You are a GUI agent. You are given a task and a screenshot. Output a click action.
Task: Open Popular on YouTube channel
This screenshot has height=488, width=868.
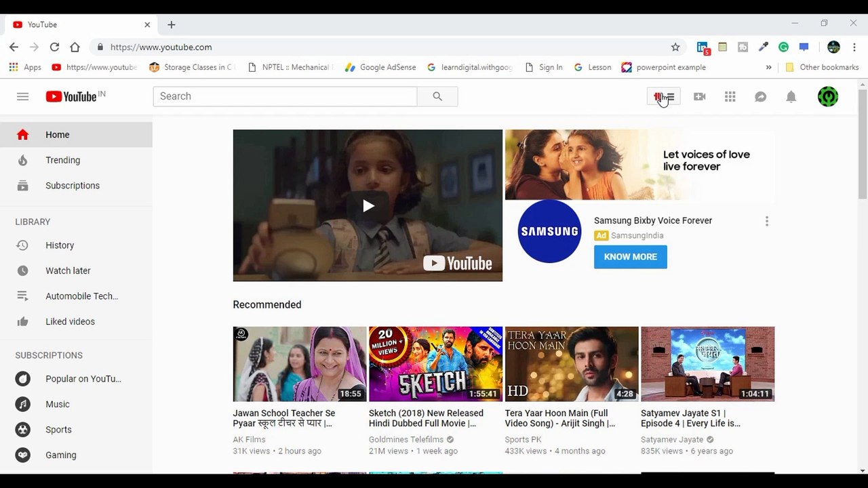76,379
